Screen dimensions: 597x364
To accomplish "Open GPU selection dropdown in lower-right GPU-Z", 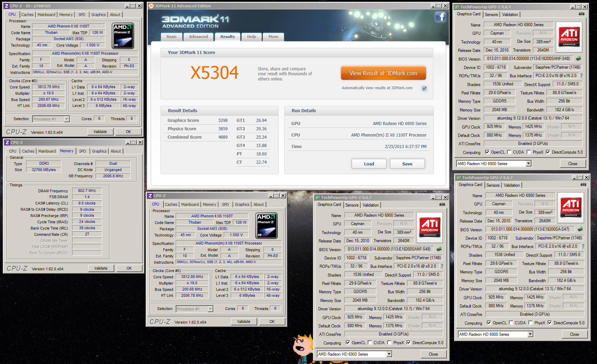I will point(530,334).
